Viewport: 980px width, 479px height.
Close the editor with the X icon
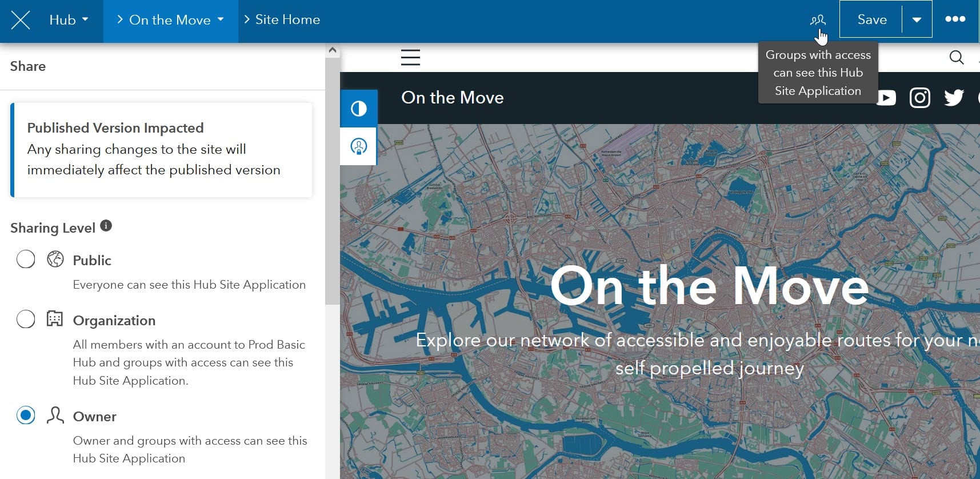(21, 21)
